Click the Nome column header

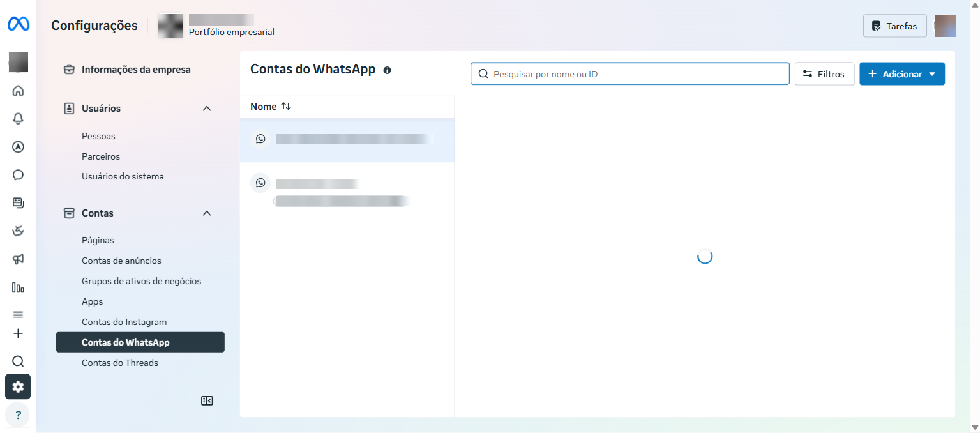263,107
